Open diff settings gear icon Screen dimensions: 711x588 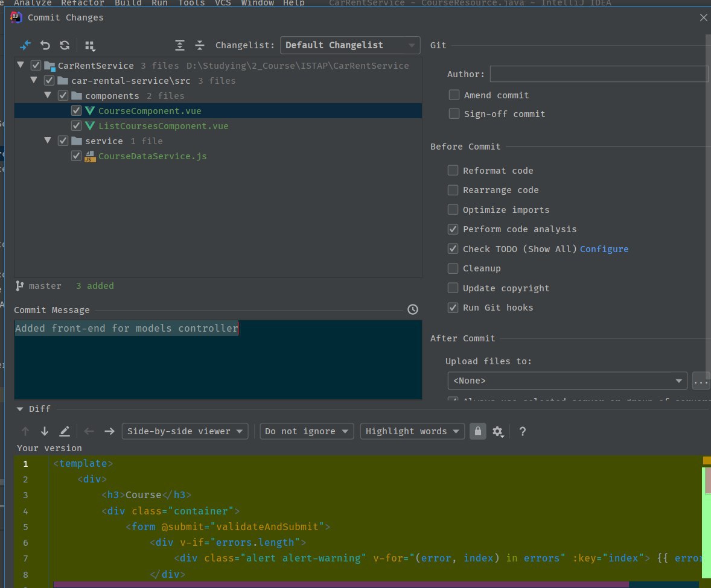498,431
